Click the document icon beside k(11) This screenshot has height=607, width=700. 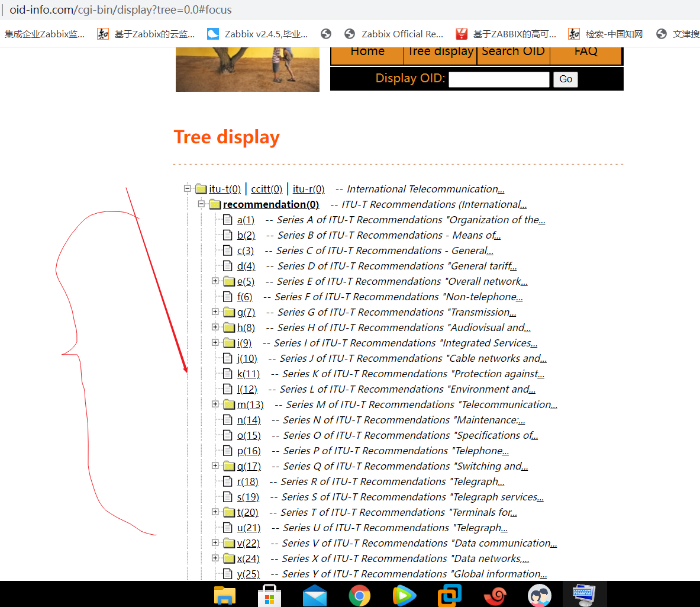coord(228,374)
